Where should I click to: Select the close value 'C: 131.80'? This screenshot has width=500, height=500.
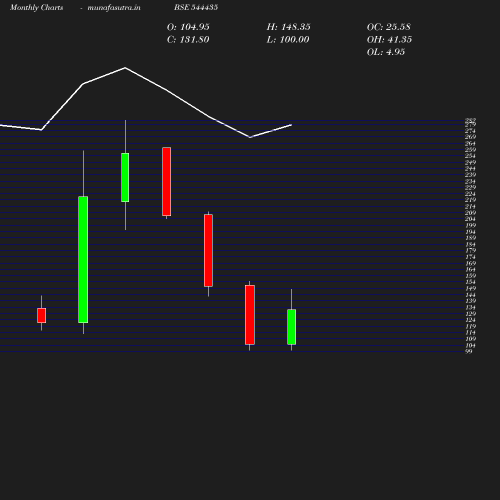pyautogui.click(x=188, y=40)
